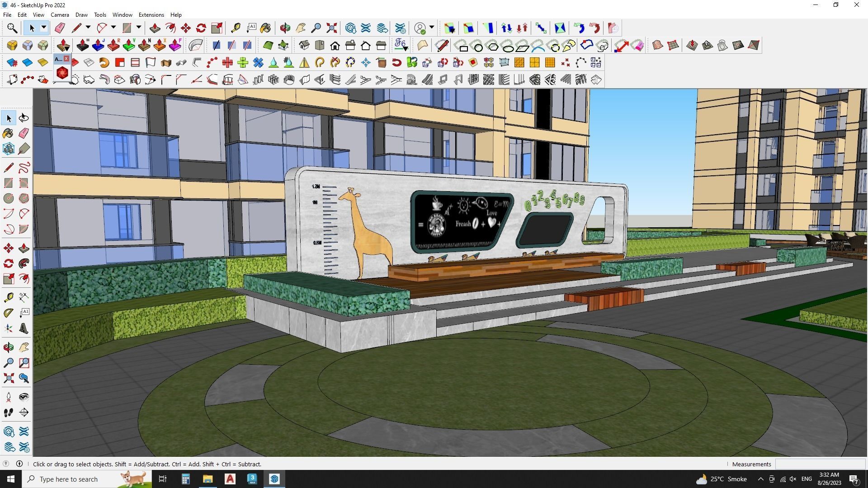Open the Camera menu
The height and width of the screenshot is (488, 868).
click(x=60, y=15)
